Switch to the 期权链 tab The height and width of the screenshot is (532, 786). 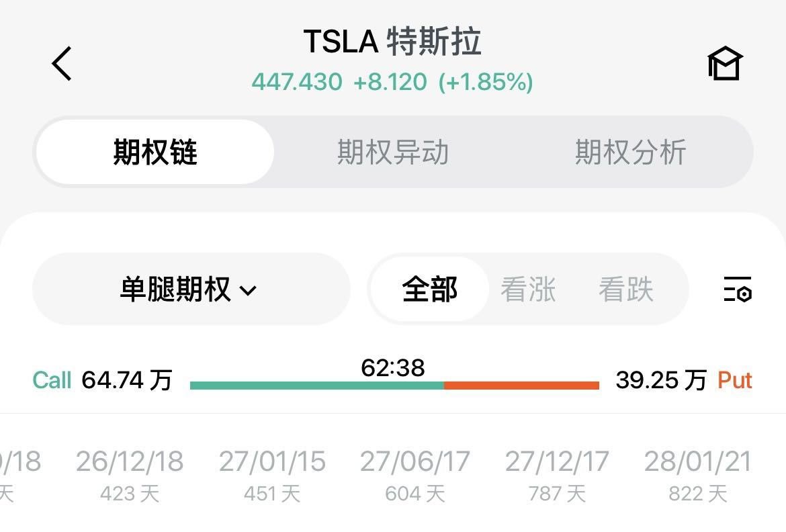(155, 152)
